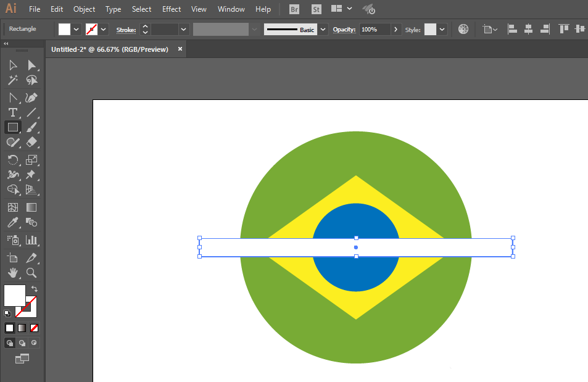
Task: Choose the Anchor Point tool
Action: (x=13, y=98)
